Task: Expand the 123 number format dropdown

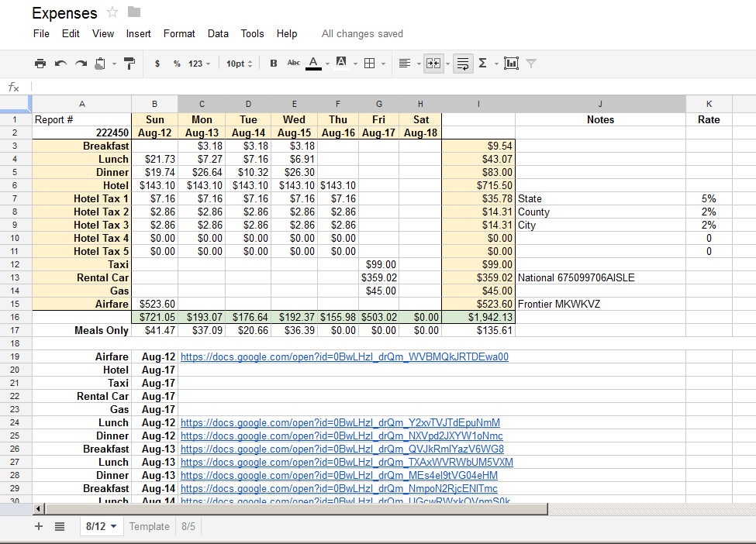Action: 199,64
